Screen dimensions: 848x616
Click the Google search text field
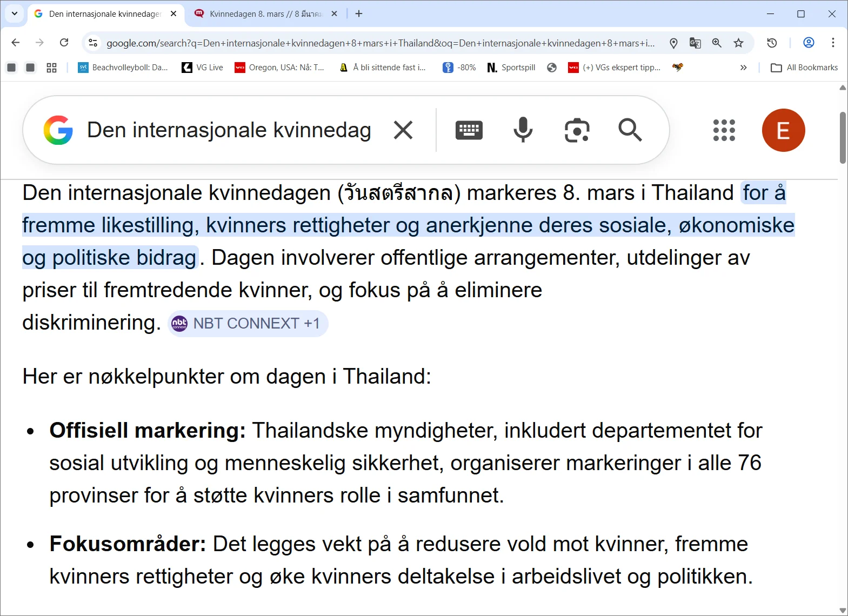click(x=229, y=130)
